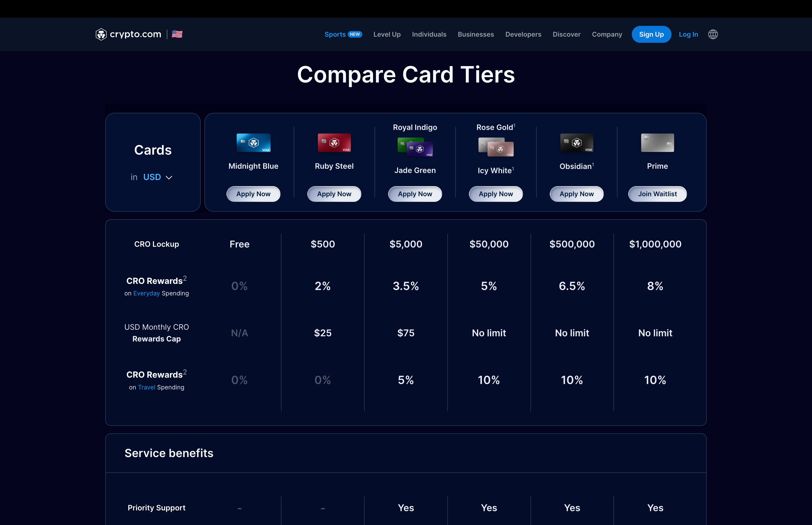Click the Midnight Blue card image

click(254, 142)
